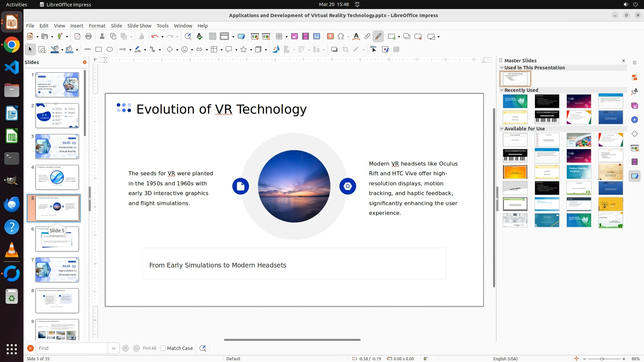The image size is (644, 362).
Task: Select the Rectangle drawing tool
Action: point(99,50)
